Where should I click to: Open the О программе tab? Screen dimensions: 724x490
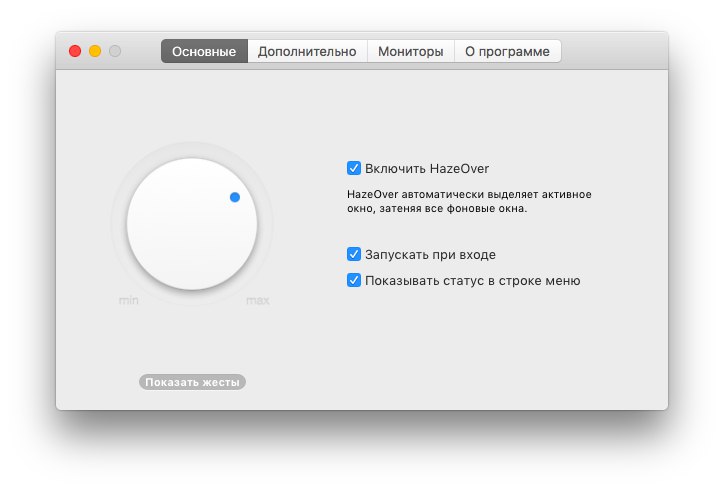(507, 51)
